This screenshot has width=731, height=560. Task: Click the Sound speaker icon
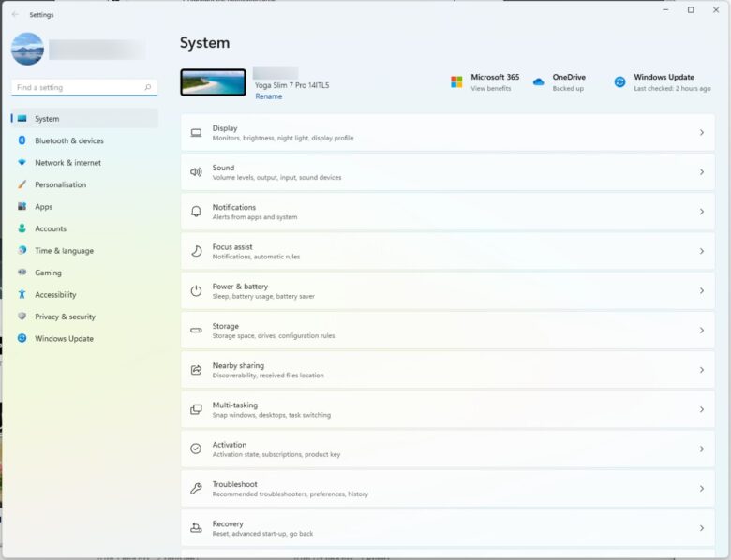196,172
